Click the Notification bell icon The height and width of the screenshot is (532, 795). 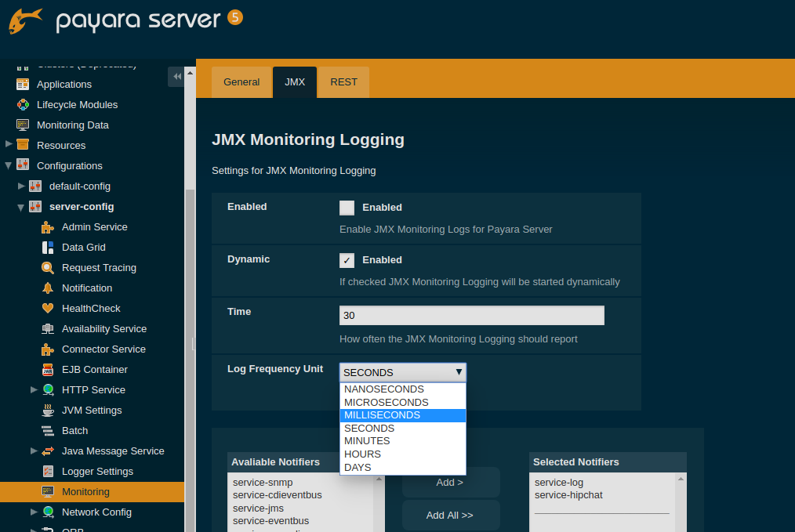(x=48, y=288)
